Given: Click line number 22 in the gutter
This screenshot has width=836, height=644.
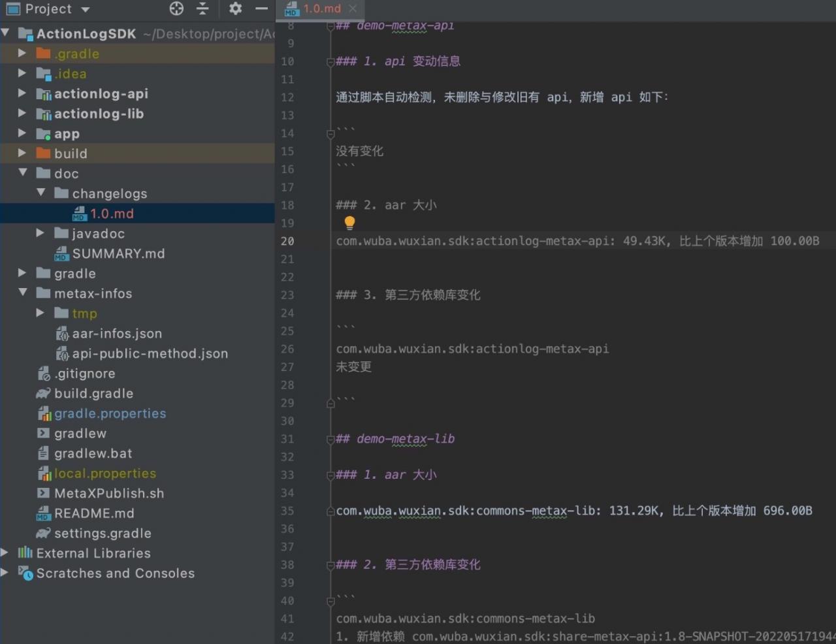Looking at the screenshot, I should pyautogui.click(x=287, y=277).
